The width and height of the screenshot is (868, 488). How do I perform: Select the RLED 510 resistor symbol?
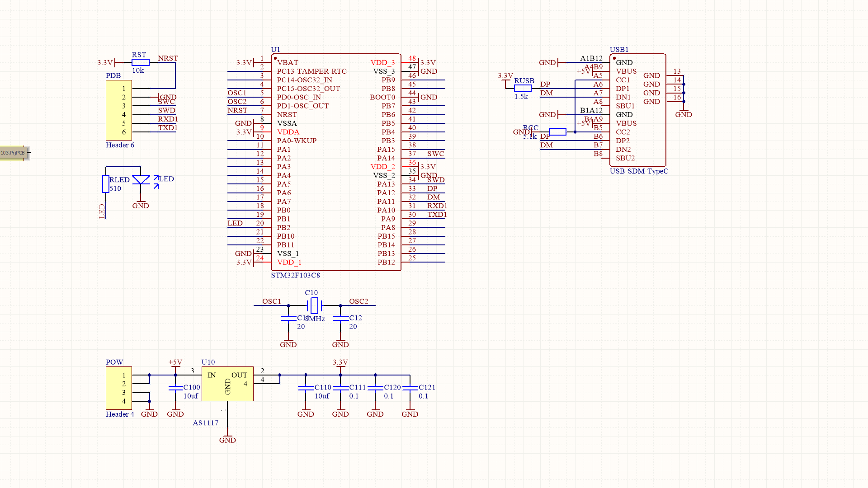click(105, 183)
